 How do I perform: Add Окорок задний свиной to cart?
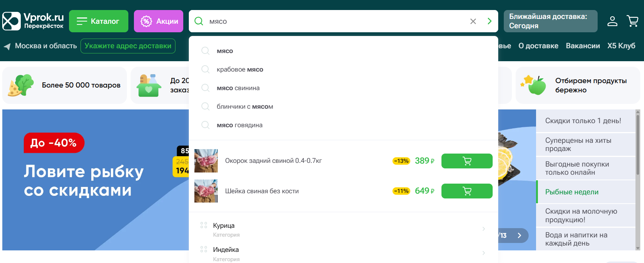[x=467, y=161]
